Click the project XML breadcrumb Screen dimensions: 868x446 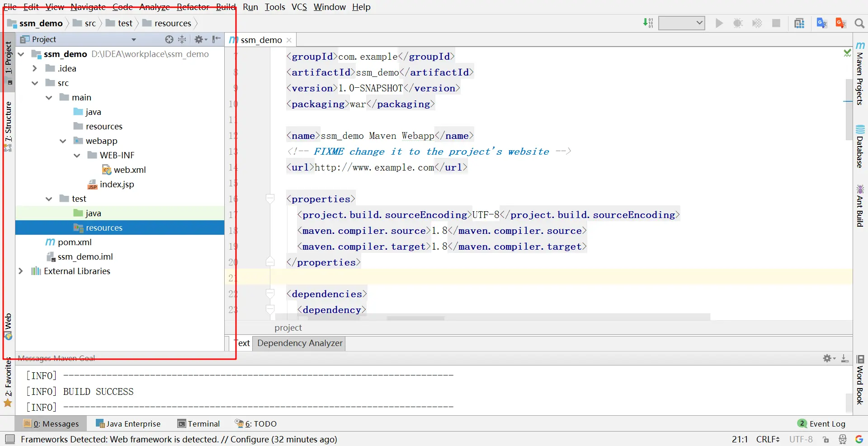pyautogui.click(x=288, y=327)
